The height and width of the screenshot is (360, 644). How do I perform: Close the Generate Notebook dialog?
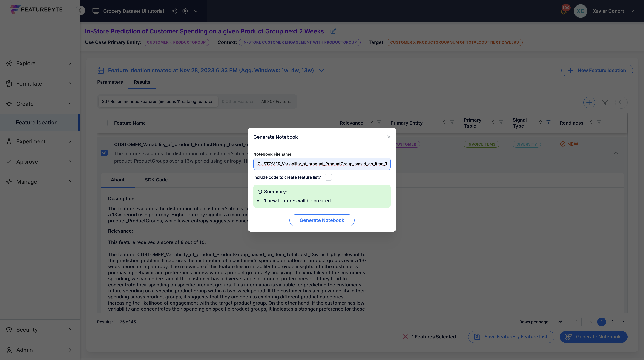click(389, 137)
